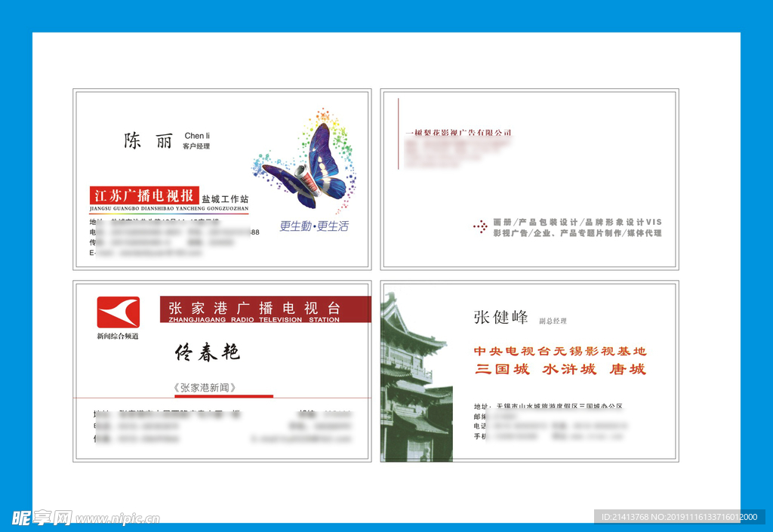Select the 更生動·更生活 slogan

click(x=314, y=226)
